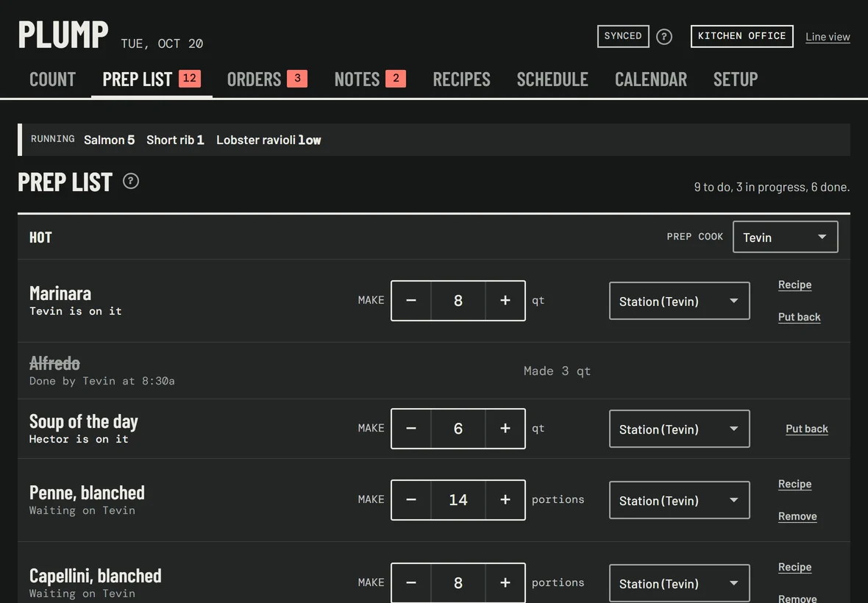Open the Penne, blanched recipe link
The width and height of the screenshot is (868, 603).
[x=795, y=484]
